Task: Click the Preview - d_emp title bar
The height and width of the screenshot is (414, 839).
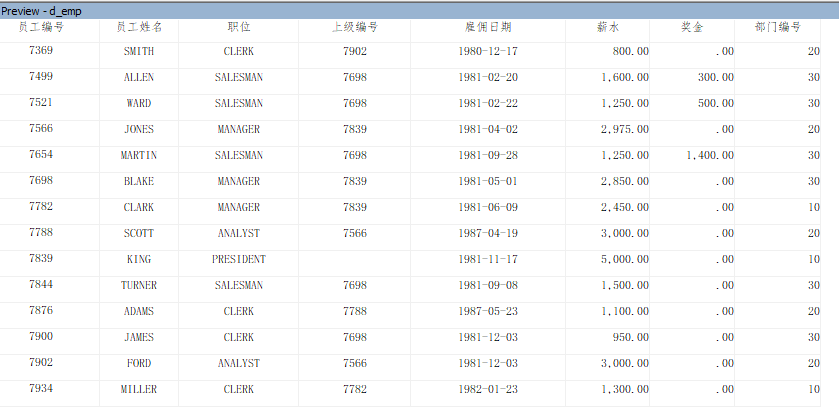Action: (x=420, y=11)
